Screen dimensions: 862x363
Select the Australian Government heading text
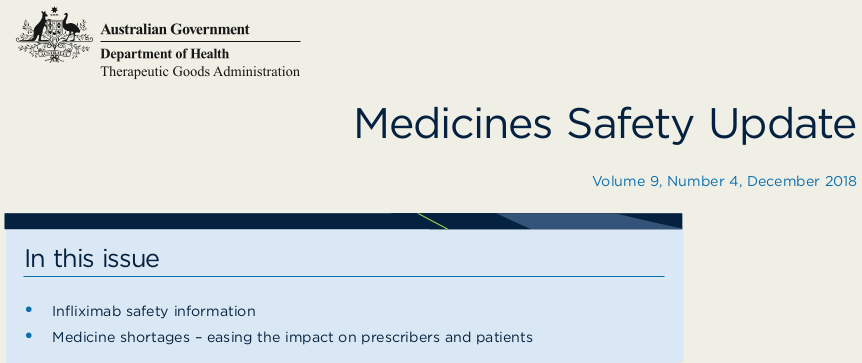click(x=175, y=29)
